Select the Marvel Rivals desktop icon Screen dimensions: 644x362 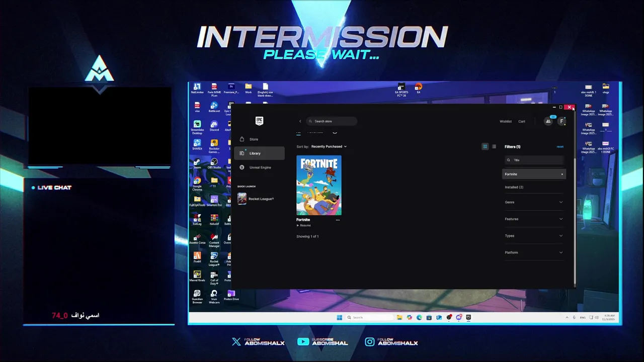coord(197,277)
